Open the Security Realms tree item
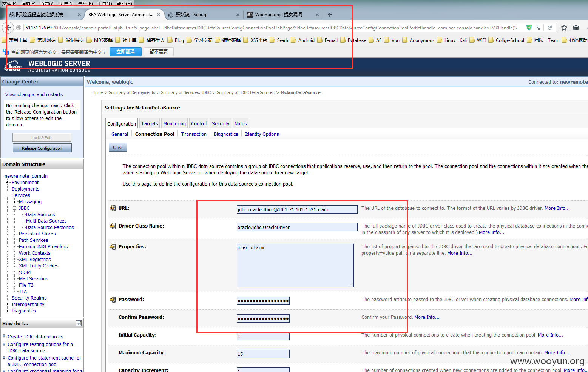 (29, 298)
